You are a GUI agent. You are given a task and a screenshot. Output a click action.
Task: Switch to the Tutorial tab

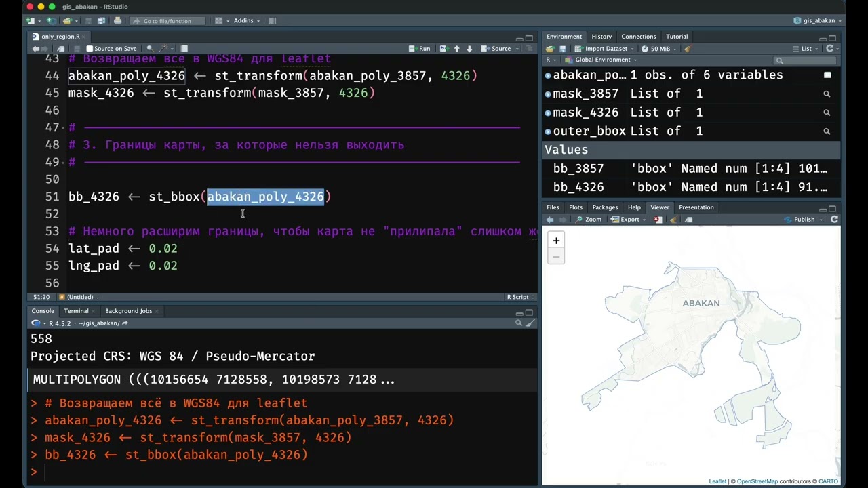677,37
